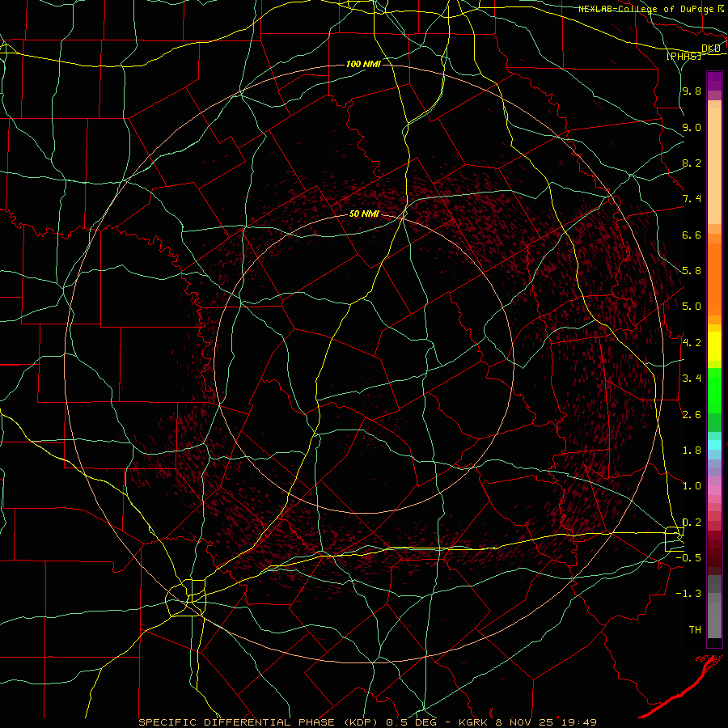Select the -0.5 scale value
The image size is (728, 728).
(x=688, y=558)
